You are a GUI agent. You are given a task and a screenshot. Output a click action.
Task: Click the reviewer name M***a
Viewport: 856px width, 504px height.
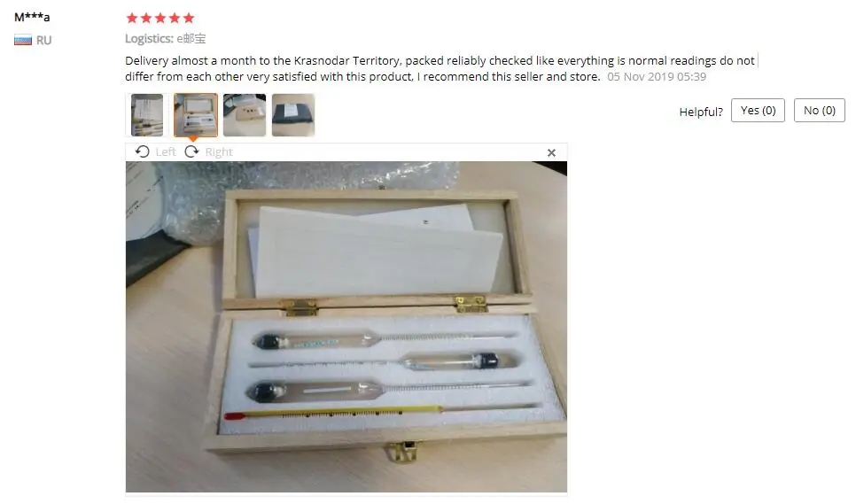[32, 17]
